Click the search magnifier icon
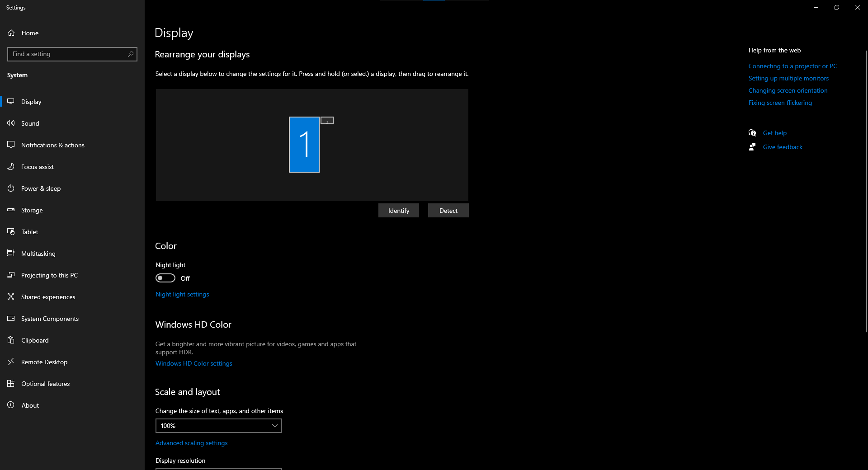Image resolution: width=868 pixels, height=470 pixels. (x=131, y=54)
